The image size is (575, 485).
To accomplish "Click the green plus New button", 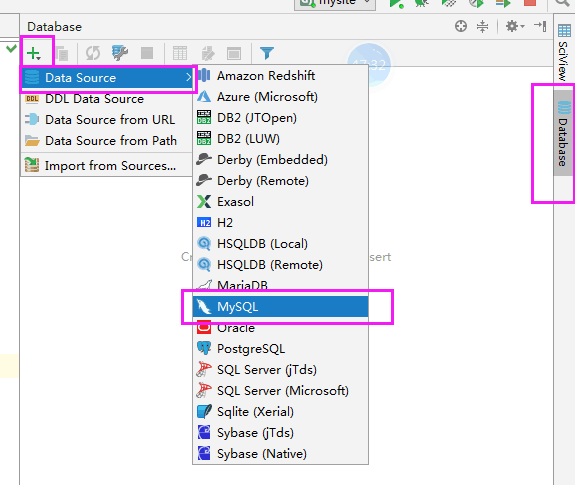I will click(x=34, y=53).
